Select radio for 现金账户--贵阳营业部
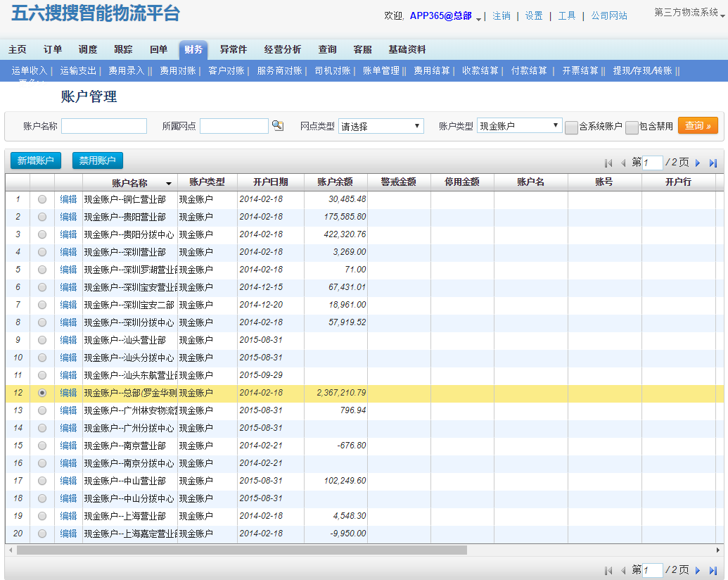The width and height of the screenshot is (728, 580). tap(42, 217)
